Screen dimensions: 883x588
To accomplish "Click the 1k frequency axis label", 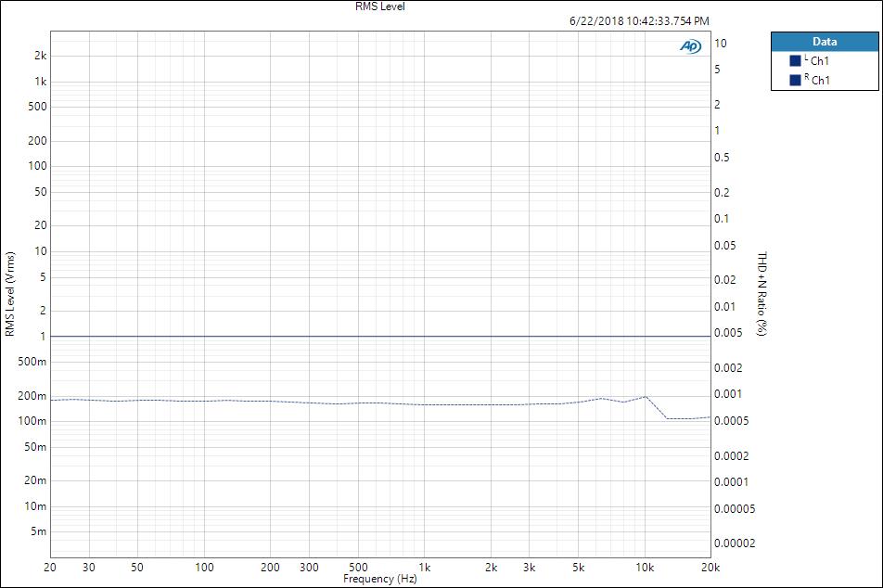I will click(x=425, y=568).
